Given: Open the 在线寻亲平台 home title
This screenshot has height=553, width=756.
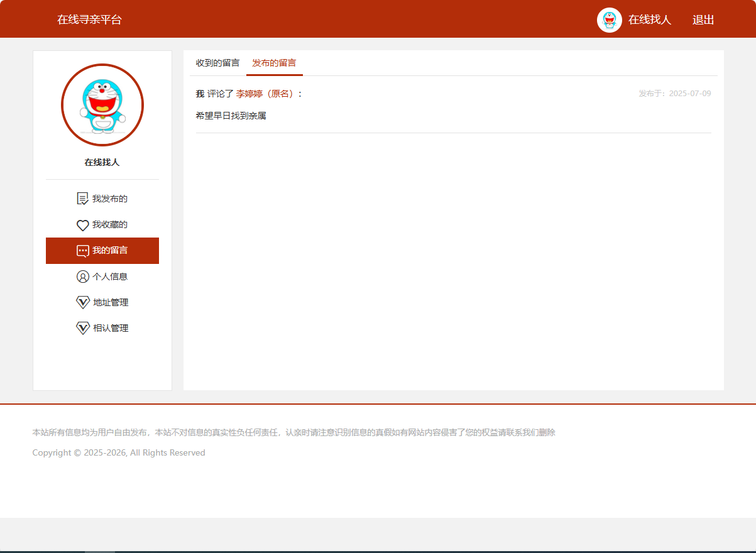Looking at the screenshot, I should click(89, 19).
